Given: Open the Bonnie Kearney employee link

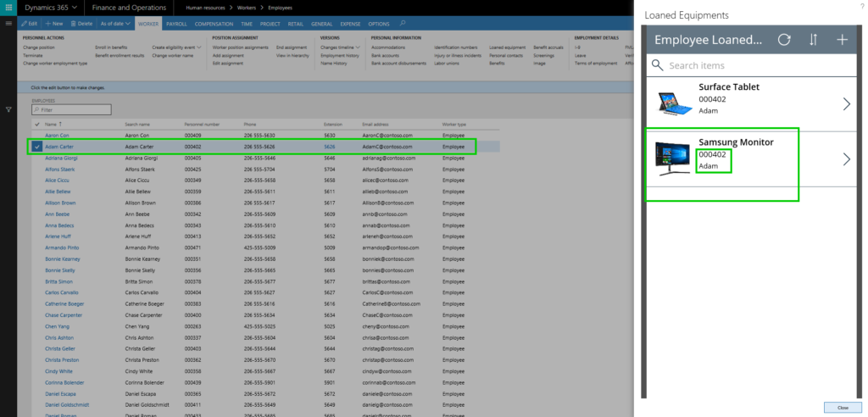Looking at the screenshot, I should coord(62,259).
